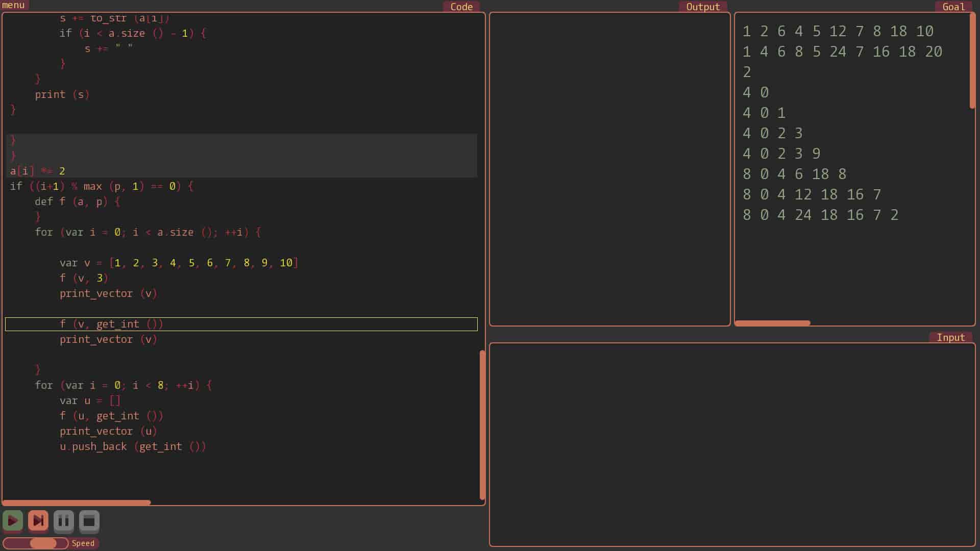
Task: Click the pause button
Action: click(x=63, y=521)
